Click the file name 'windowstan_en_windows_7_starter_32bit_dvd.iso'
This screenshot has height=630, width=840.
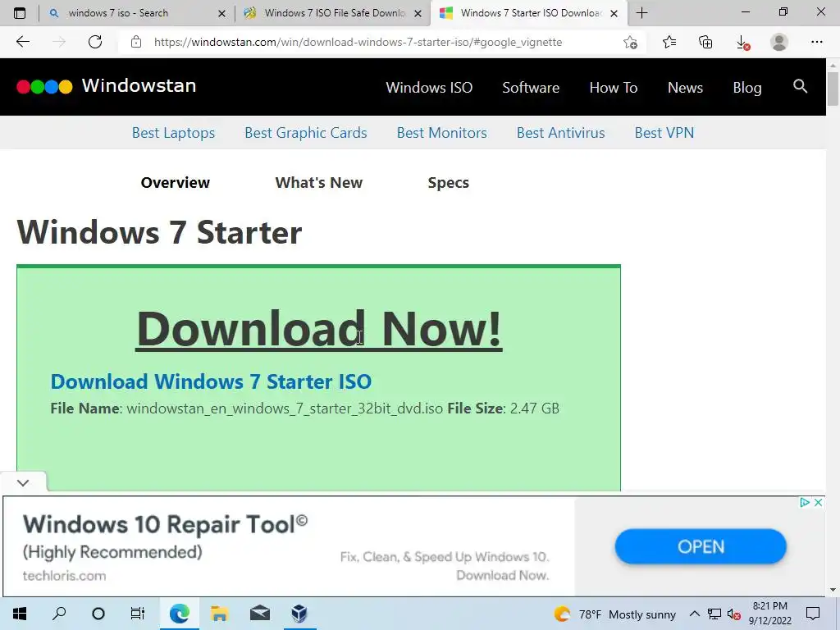coord(285,409)
